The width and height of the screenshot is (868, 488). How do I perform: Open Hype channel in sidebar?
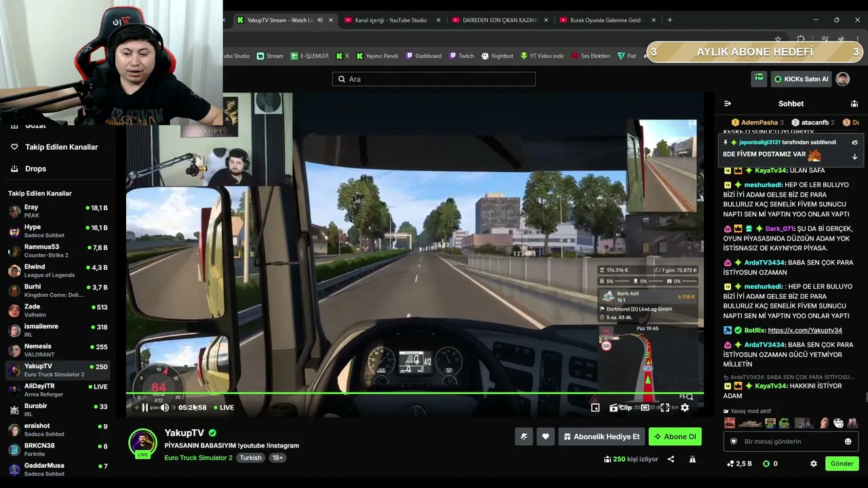click(x=58, y=231)
